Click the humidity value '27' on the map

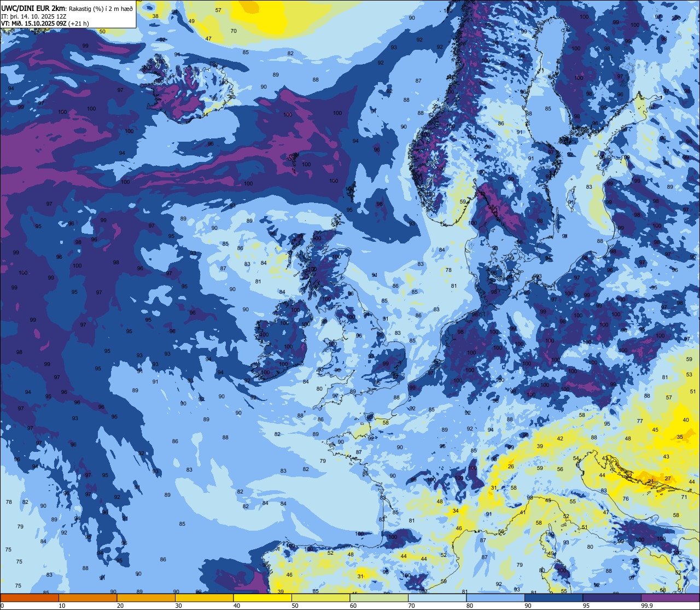click(668, 479)
